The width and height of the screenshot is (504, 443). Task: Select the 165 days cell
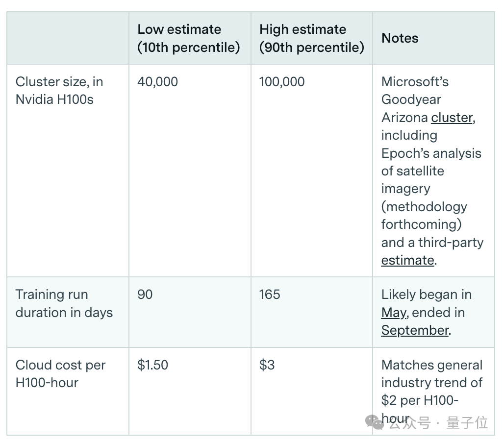270,295
